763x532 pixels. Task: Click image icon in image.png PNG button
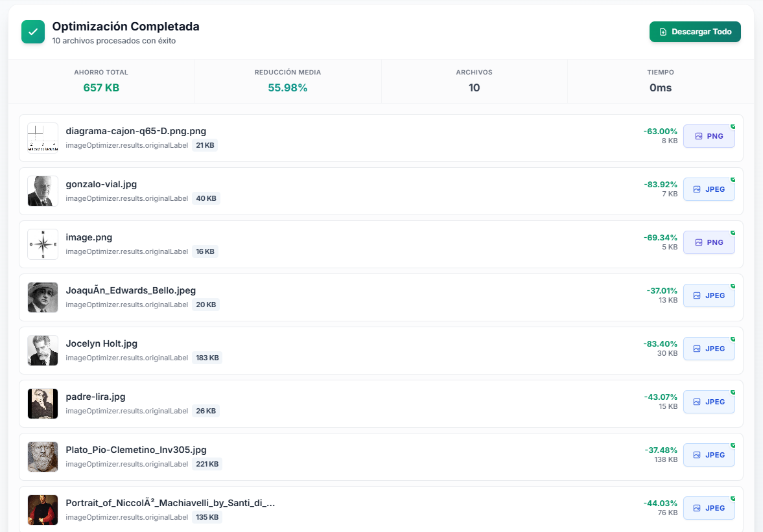click(699, 242)
